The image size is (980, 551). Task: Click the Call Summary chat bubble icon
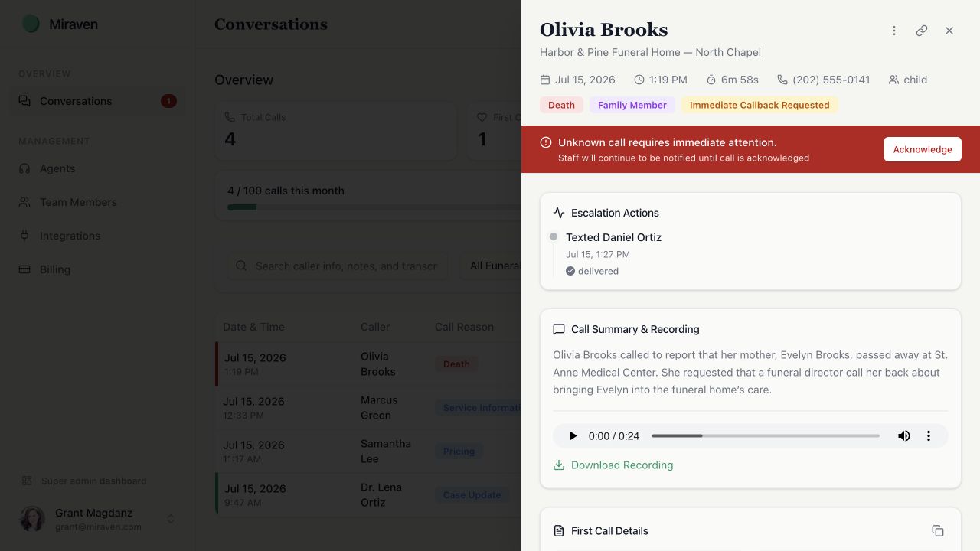click(559, 329)
